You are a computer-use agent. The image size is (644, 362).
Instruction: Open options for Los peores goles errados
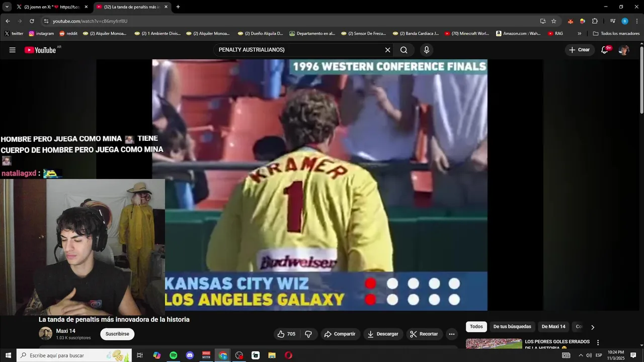point(598,342)
